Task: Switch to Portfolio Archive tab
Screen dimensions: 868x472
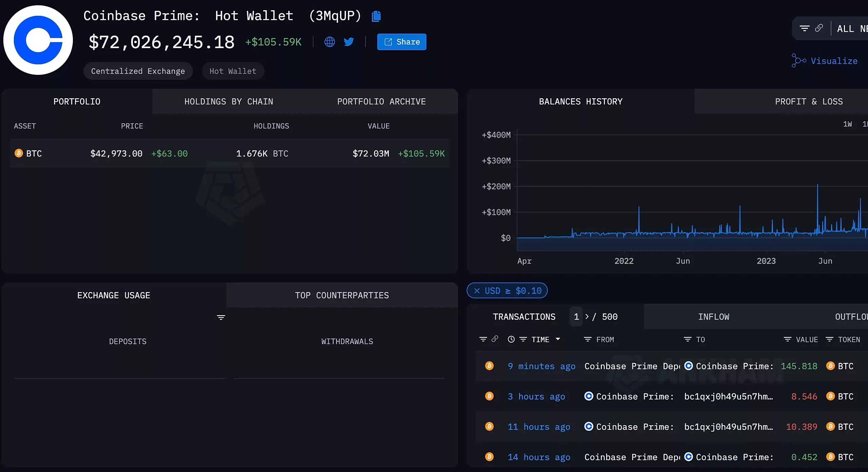Action: [x=381, y=101]
